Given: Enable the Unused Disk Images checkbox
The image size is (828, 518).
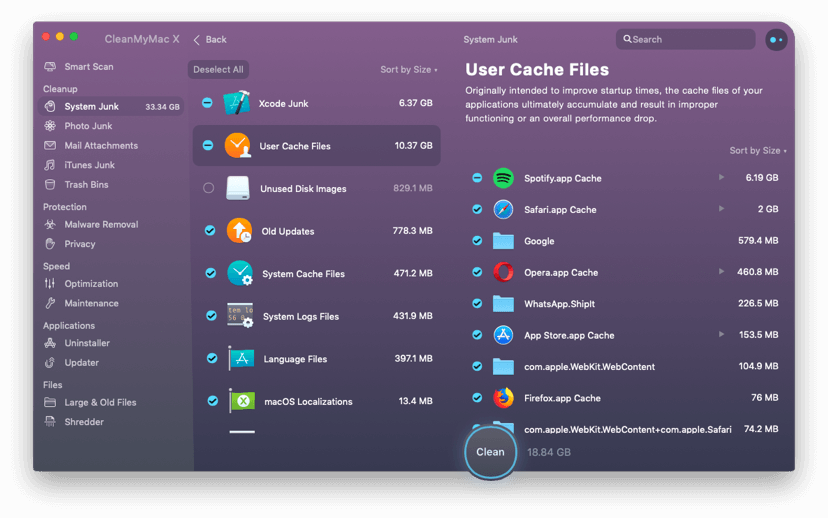Looking at the screenshot, I should pyautogui.click(x=208, y=188).
